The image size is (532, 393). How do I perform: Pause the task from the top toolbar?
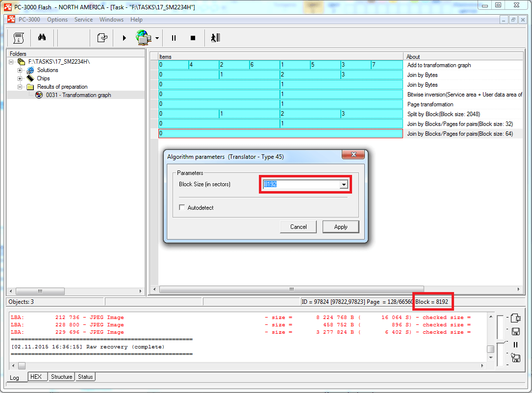(x=174, y=38)
